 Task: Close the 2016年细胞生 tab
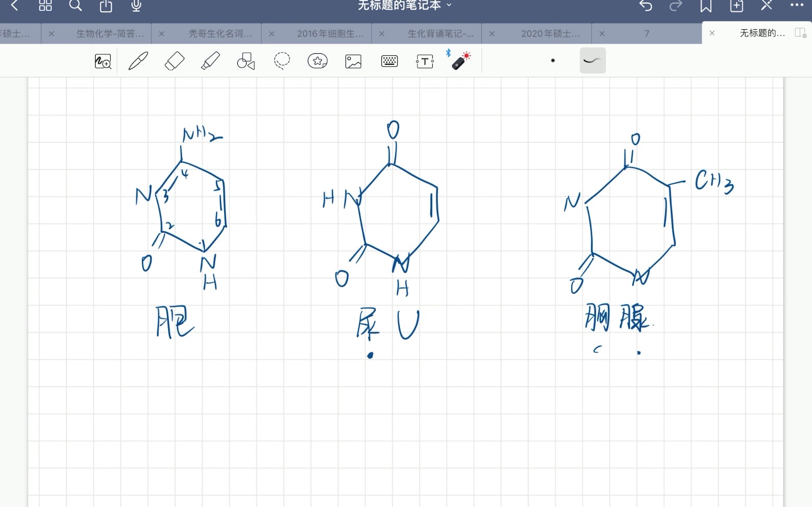click(272, 33)
